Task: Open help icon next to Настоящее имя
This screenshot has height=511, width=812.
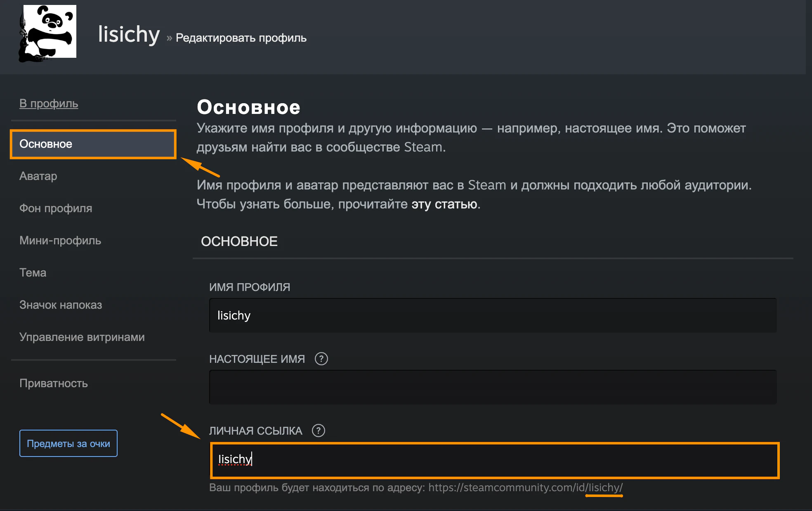Action: pos(321,359)
